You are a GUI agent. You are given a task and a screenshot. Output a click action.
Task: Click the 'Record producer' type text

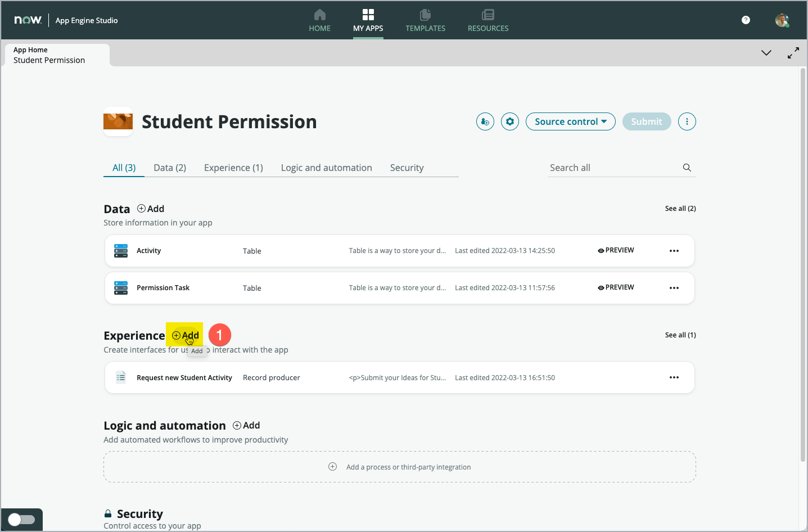(272, 378)
